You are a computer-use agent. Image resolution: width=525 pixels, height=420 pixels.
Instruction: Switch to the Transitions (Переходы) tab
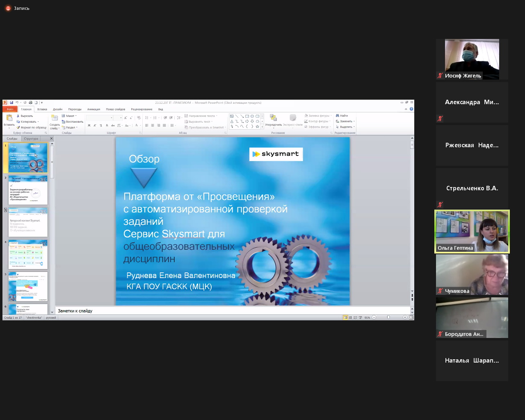[x=75, y=109]
